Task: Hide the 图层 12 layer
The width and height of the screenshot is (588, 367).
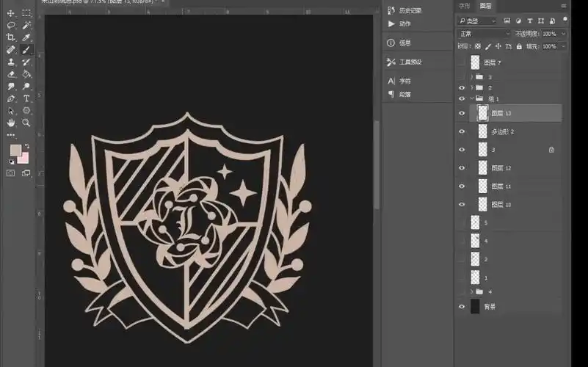Action: [x=462, y=168]
